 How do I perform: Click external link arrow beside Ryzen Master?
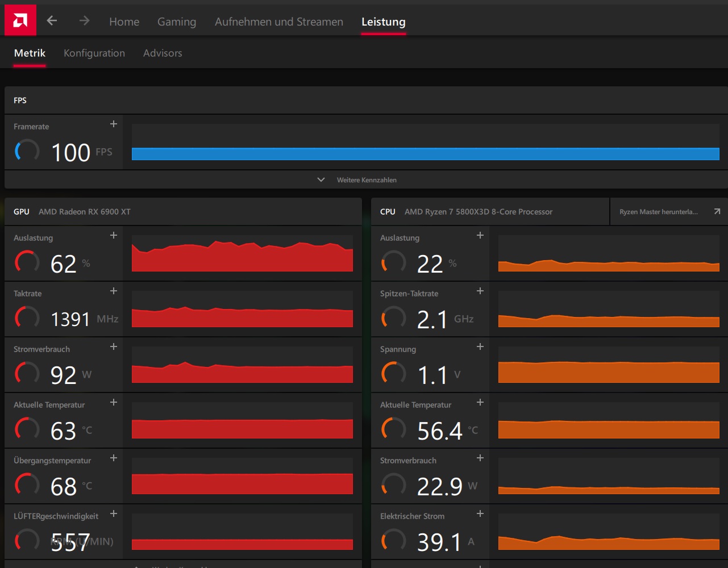pos(717,211)
